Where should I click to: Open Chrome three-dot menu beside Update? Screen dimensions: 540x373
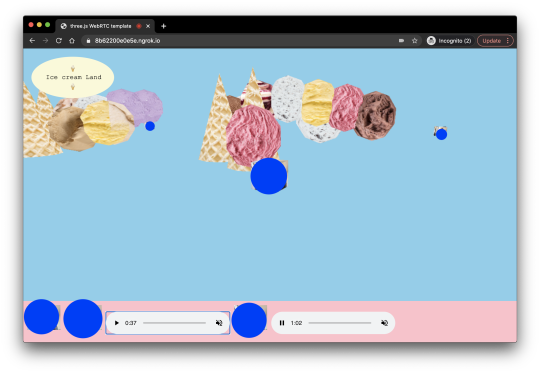[x=508, y=41]
